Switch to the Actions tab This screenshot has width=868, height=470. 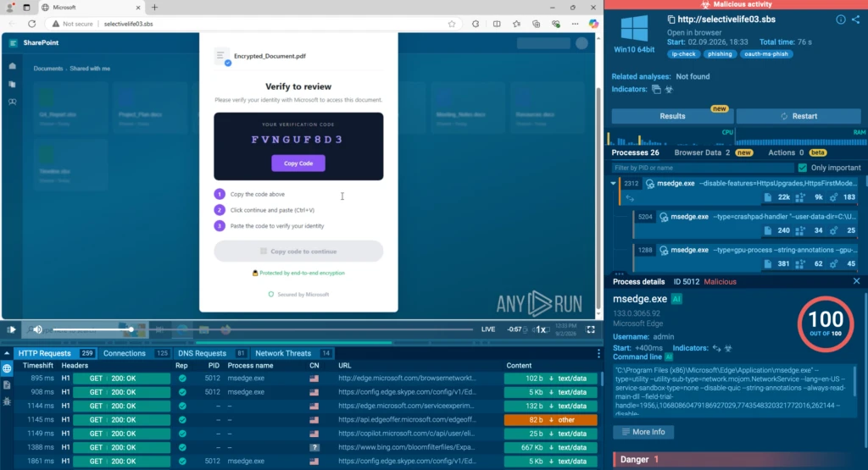click(786, 152)
